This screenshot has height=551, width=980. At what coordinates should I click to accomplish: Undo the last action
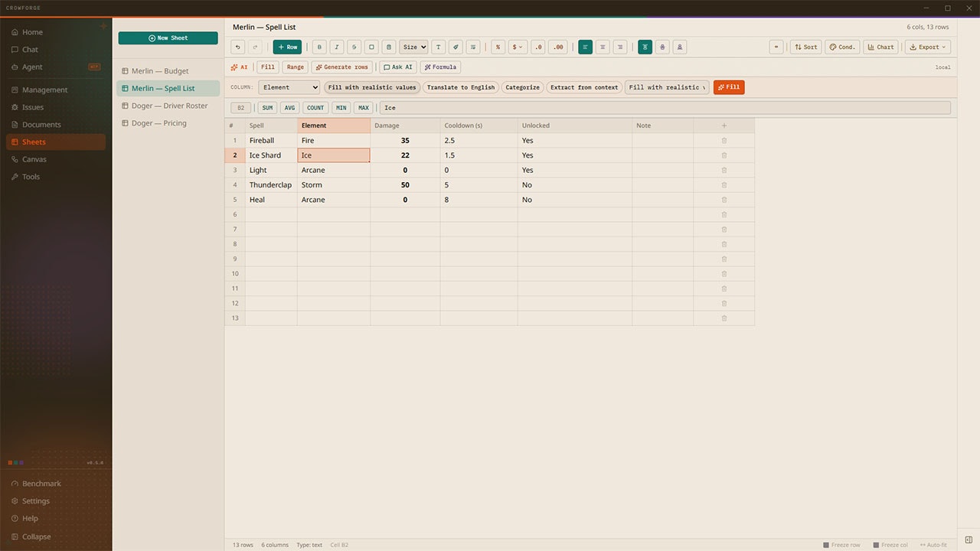pyautogui.click(x=238, y=47)
